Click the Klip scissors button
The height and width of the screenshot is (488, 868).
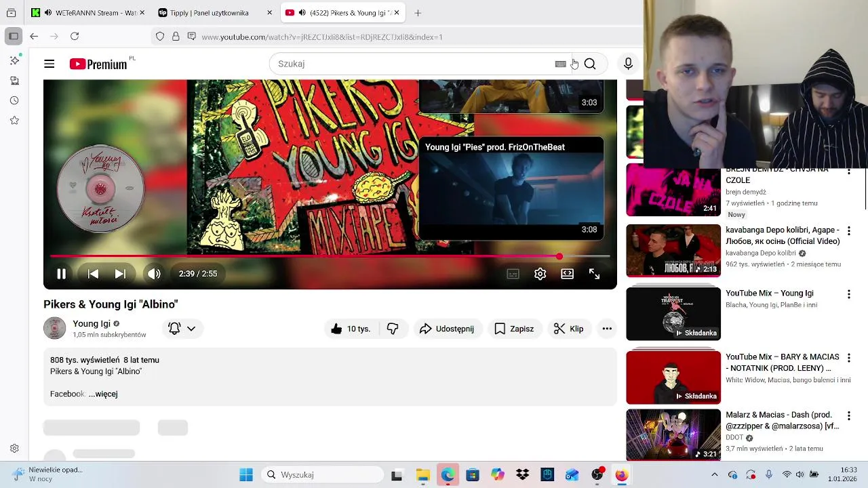tap(568, 329)
